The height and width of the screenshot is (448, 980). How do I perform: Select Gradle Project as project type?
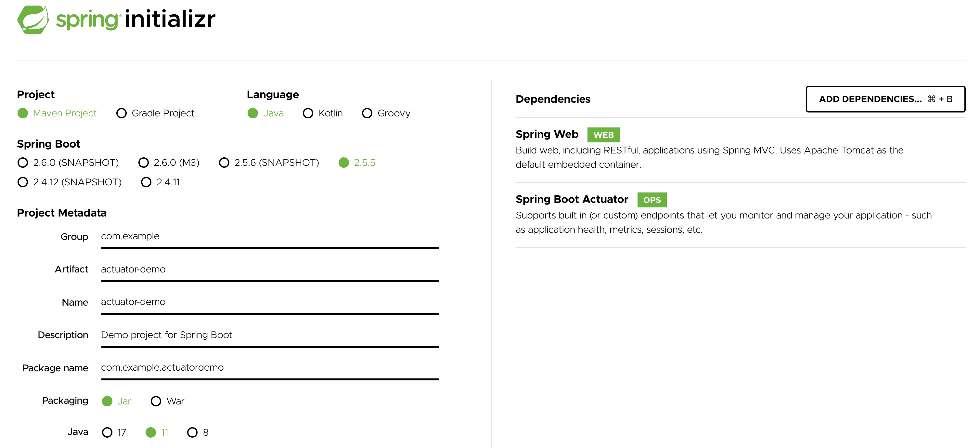(122, 113)
